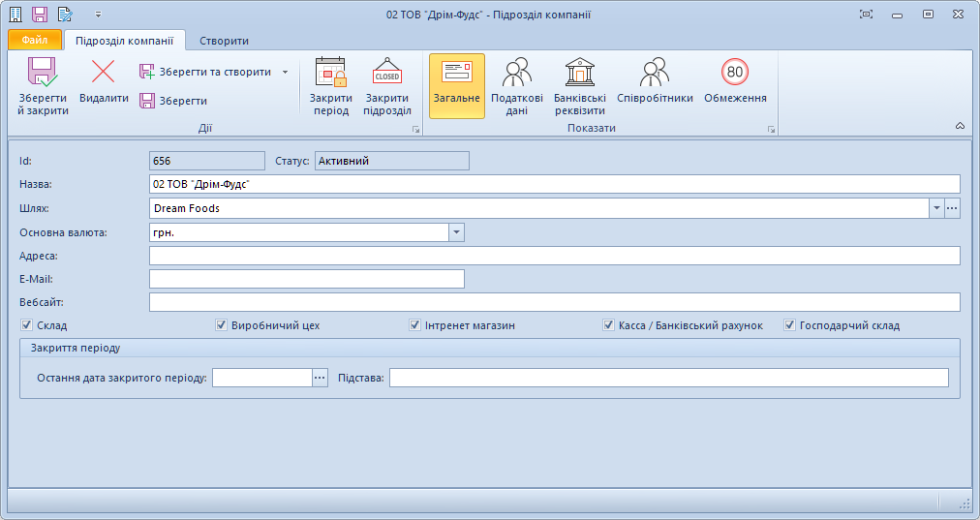The width and height of the screenshot is (980, 520).
Task: Show Співробітники section
Action: click(x=655, y=73)
